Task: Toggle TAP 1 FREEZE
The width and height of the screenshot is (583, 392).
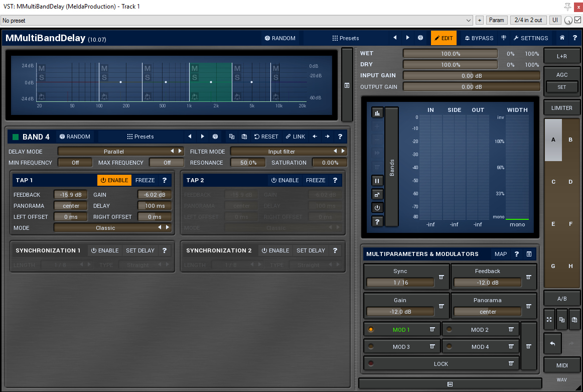Action: pyautogui.click(x=145, y=180)
